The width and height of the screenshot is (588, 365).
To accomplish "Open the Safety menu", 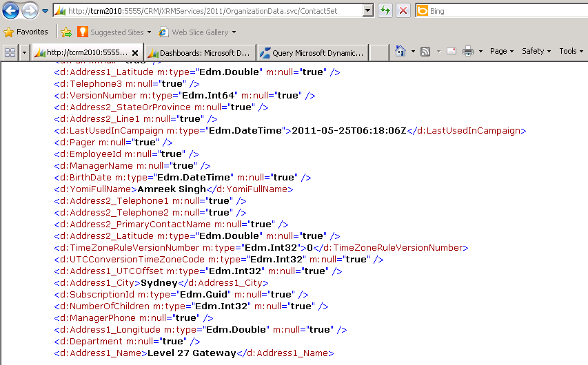I will click(x=536, y=51).
